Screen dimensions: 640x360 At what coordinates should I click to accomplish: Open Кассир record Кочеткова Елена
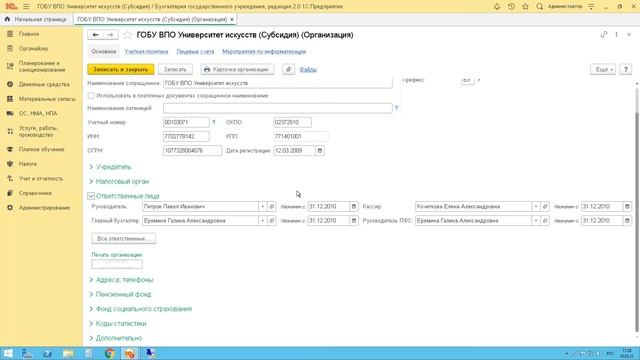[544, 207]
